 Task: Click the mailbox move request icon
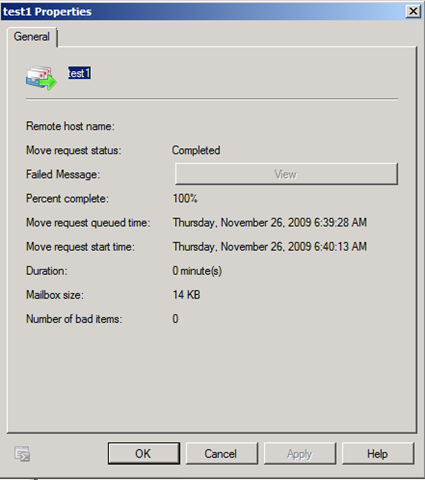[x=41, y=78]
